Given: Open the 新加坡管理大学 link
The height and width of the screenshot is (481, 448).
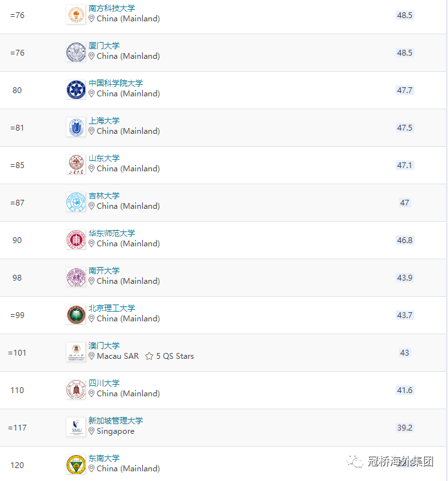Looking at the screenshot, I should (116, 421).
